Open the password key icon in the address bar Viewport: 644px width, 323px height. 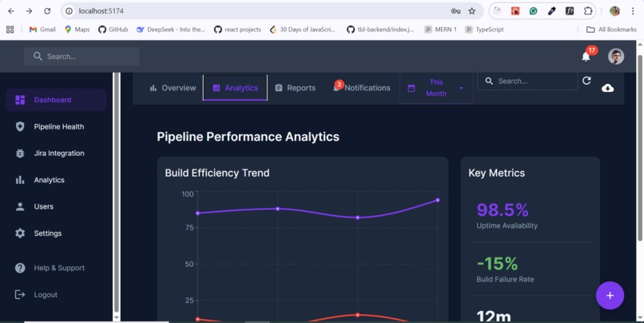pos(455,11)
